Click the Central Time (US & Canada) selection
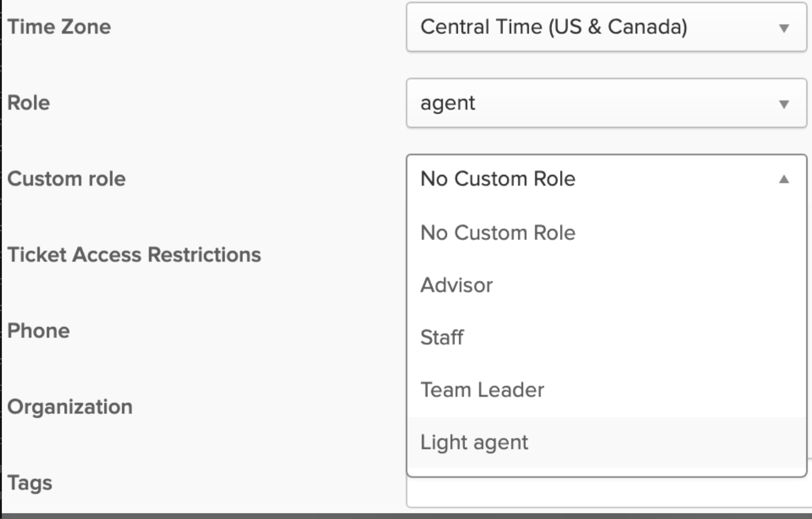Viewport: 812px width, 519px height. [x=554, y=27]
